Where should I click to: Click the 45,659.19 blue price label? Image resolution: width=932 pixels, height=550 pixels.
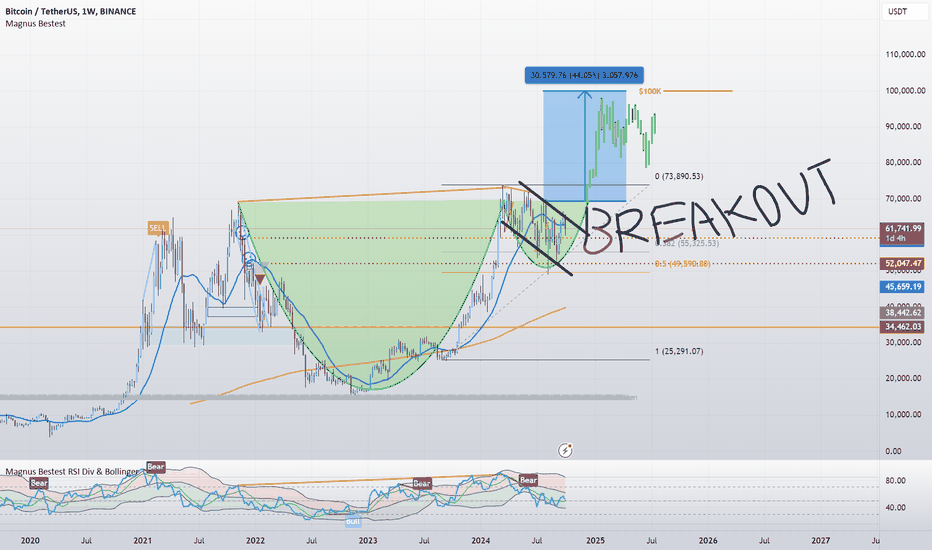click(903, 287)
